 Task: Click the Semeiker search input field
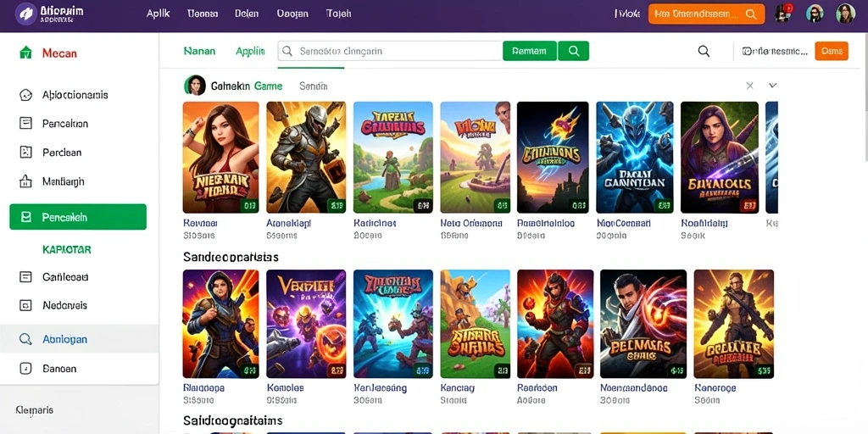[390, 51]
